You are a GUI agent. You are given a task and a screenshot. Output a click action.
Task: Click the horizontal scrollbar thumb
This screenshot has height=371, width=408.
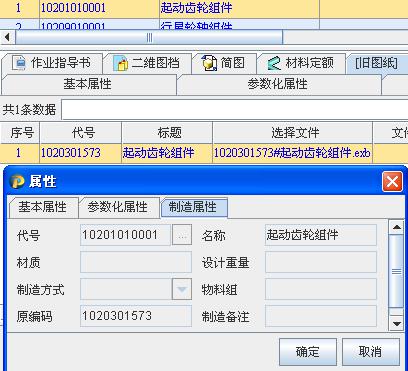[149, 37]
